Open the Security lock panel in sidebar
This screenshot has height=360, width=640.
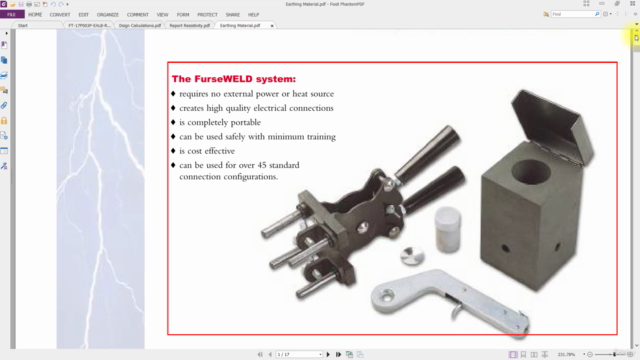tap(4, 121)
